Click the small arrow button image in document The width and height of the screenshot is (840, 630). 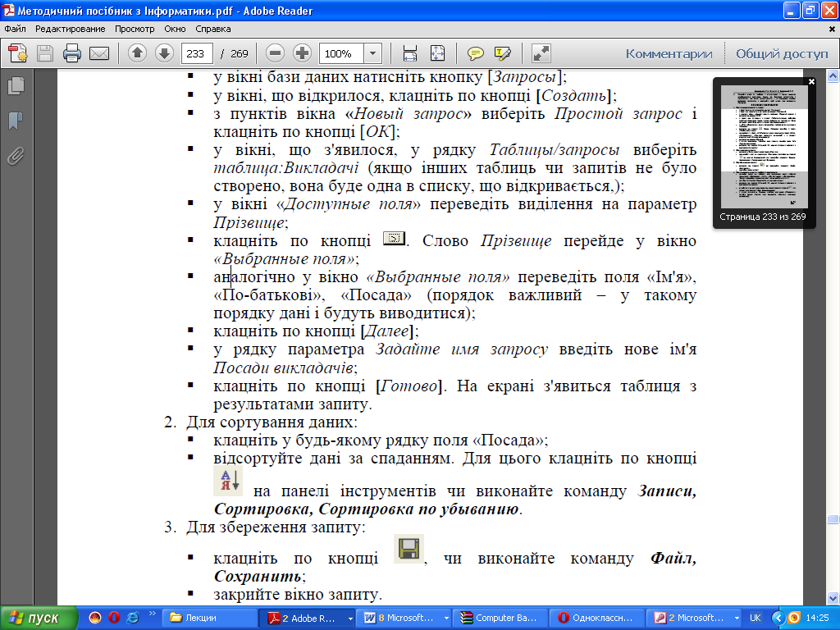(x=395, y=238)
